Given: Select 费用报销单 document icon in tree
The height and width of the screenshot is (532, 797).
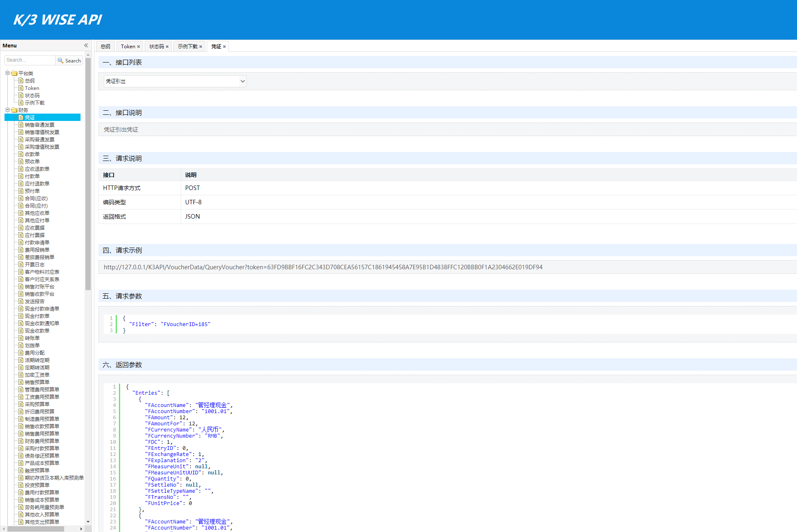Looking at the screenshot, I should (21, 250).
